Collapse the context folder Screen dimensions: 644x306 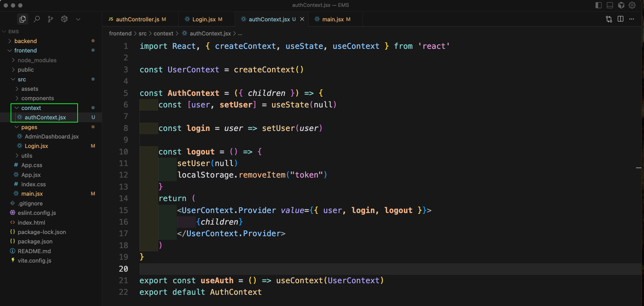[17, 108]
